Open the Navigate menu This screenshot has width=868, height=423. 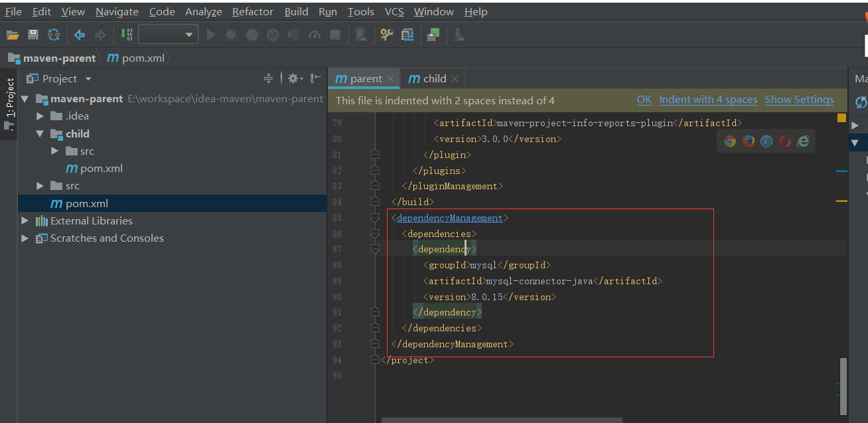point(117,12)
